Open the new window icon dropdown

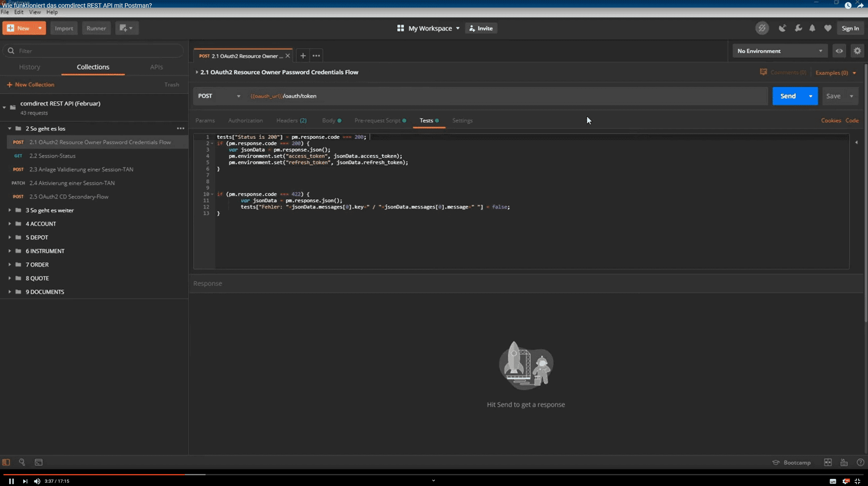tap(127, 28)
